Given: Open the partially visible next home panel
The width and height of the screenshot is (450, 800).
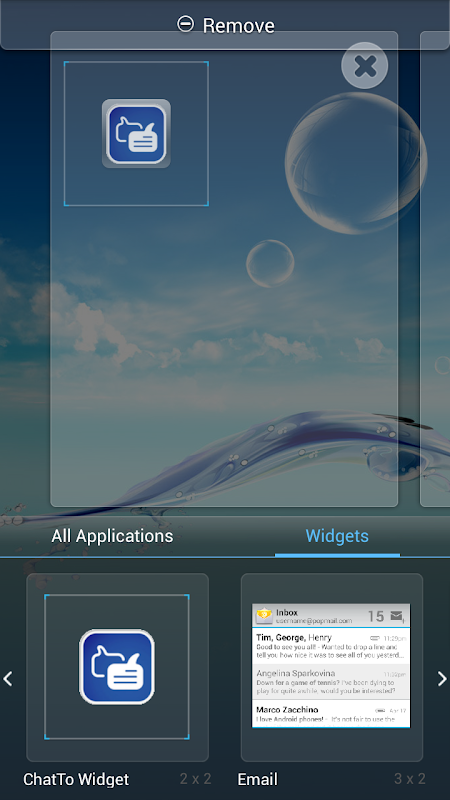Looking at the screenshot, I should click(435, 269).
